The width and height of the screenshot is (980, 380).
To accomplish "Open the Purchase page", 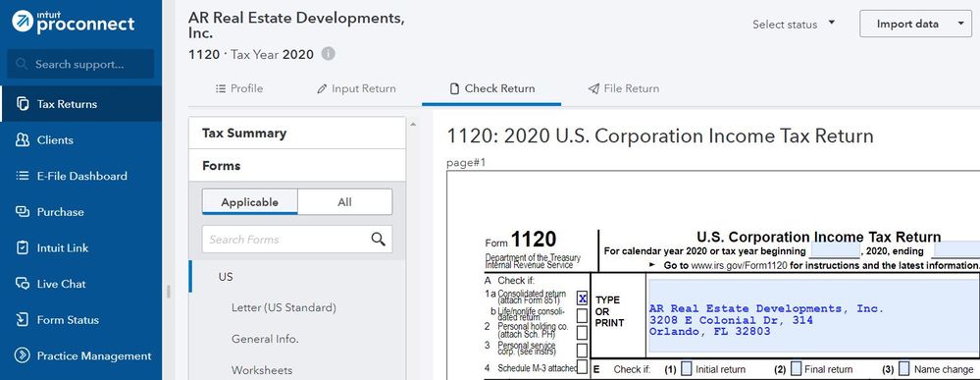I will (x=80, y=211).
